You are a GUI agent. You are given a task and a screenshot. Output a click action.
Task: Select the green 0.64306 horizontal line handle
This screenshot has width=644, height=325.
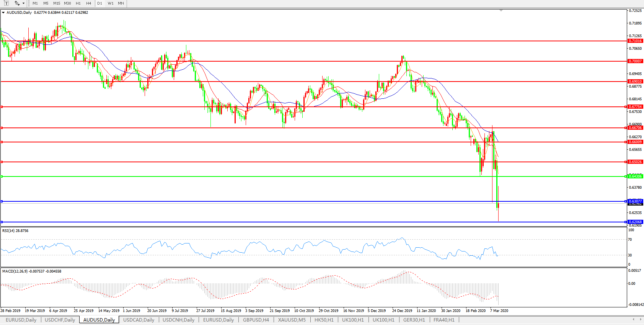2,176
